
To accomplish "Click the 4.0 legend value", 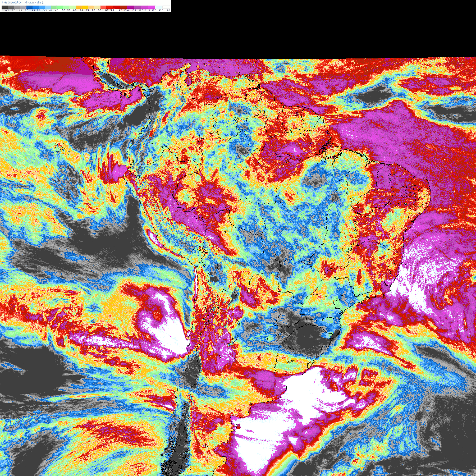I will tap(51, 10).
